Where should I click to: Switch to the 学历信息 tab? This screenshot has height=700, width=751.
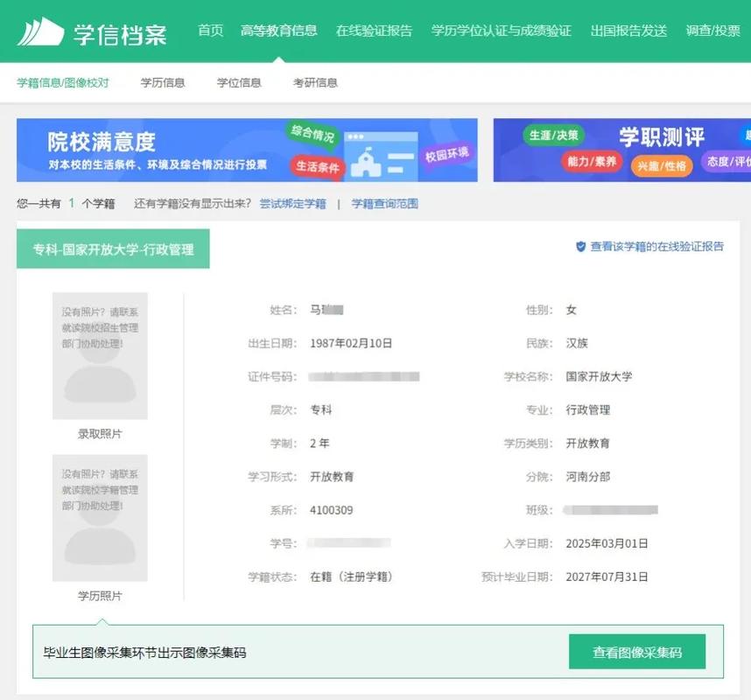[162, 83]
